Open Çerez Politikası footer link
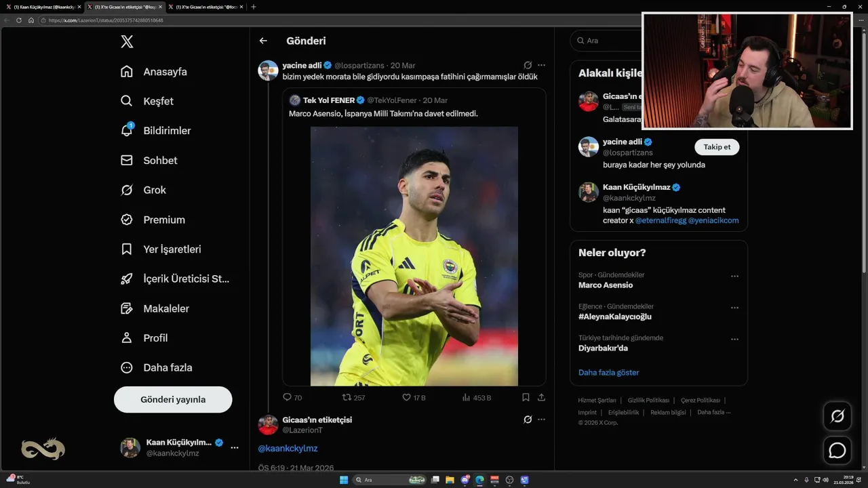 tap(701, 401)
